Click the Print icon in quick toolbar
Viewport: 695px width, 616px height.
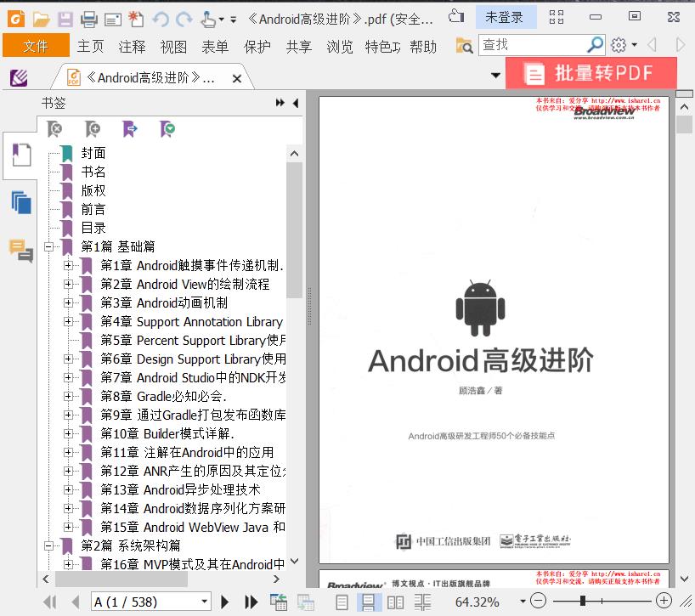click(x=88, y=20)
